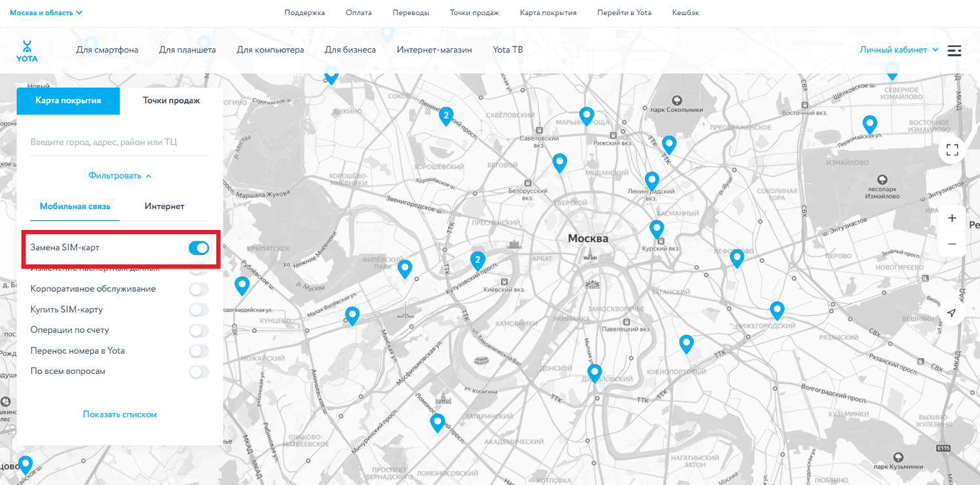Select the Мобильная связь filter tab

pyautogui.click(x=75, y=207)
